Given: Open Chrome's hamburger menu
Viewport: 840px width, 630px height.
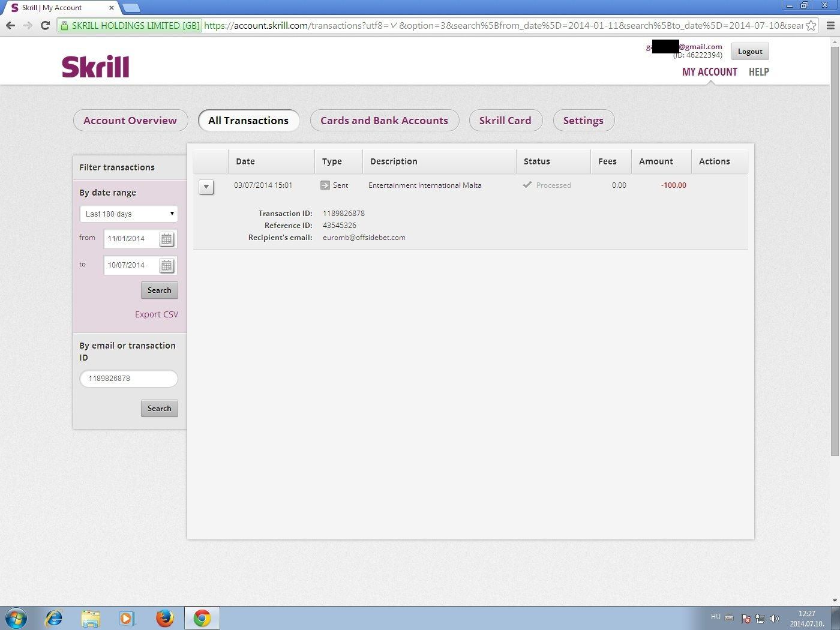Looking at the screenshot, I should (830, 25).
